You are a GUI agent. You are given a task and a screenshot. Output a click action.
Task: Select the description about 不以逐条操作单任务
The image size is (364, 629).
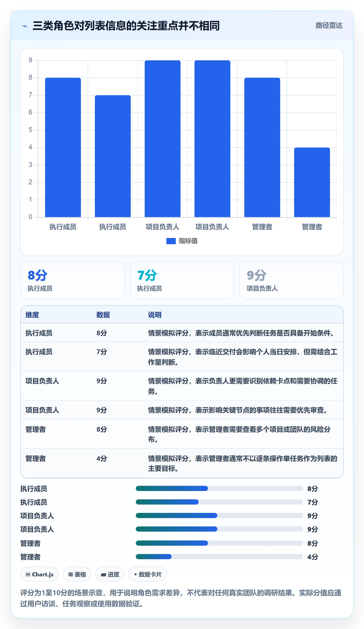(243, 463)
